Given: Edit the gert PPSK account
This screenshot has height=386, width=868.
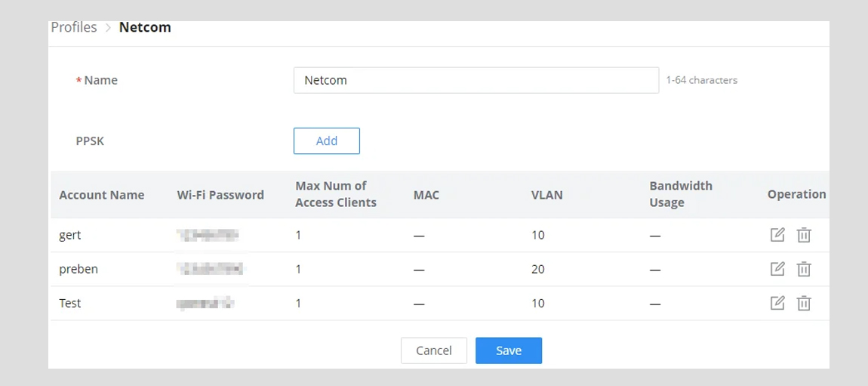Looking at the screenshot, I should (x=777, y=235).
